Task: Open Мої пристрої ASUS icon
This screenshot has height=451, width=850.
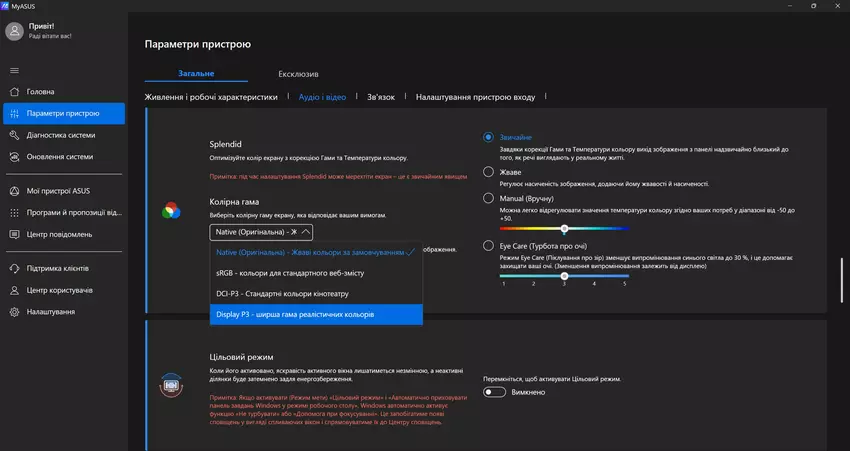Action: point(14,190)
